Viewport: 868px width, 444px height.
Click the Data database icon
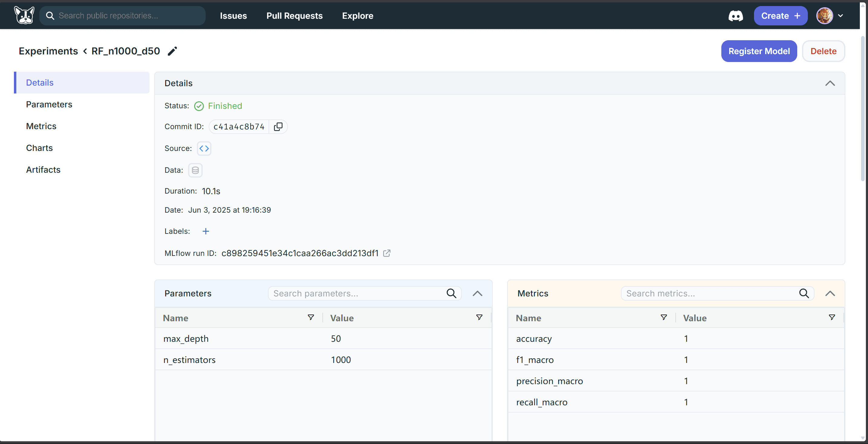195,170
